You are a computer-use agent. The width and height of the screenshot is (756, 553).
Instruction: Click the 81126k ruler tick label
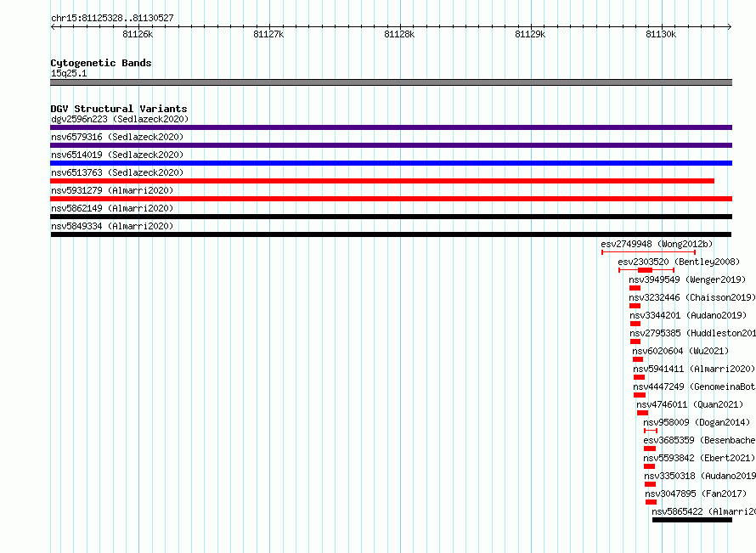click(138, 34)
